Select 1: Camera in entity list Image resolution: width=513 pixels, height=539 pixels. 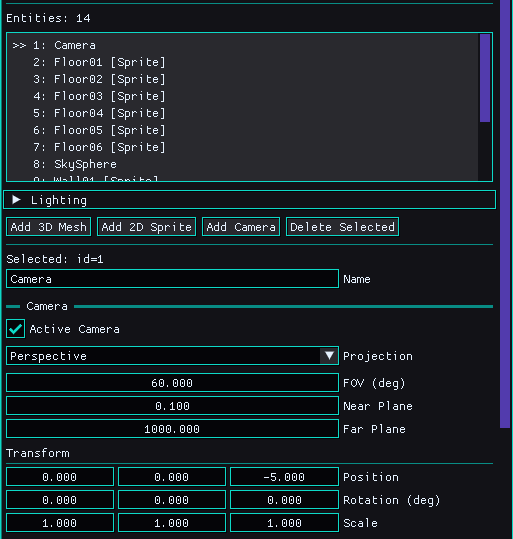[x=242, y=45]
